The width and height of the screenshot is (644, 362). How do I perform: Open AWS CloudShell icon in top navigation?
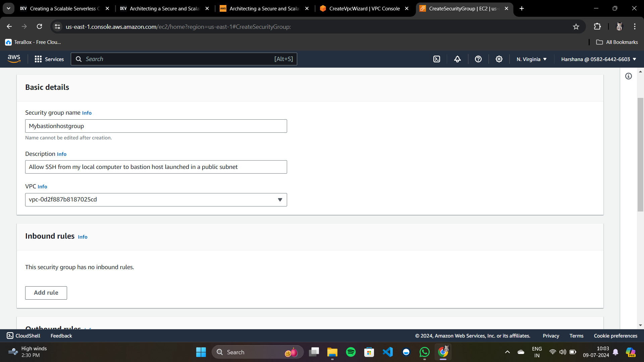[x=437, y=59]
